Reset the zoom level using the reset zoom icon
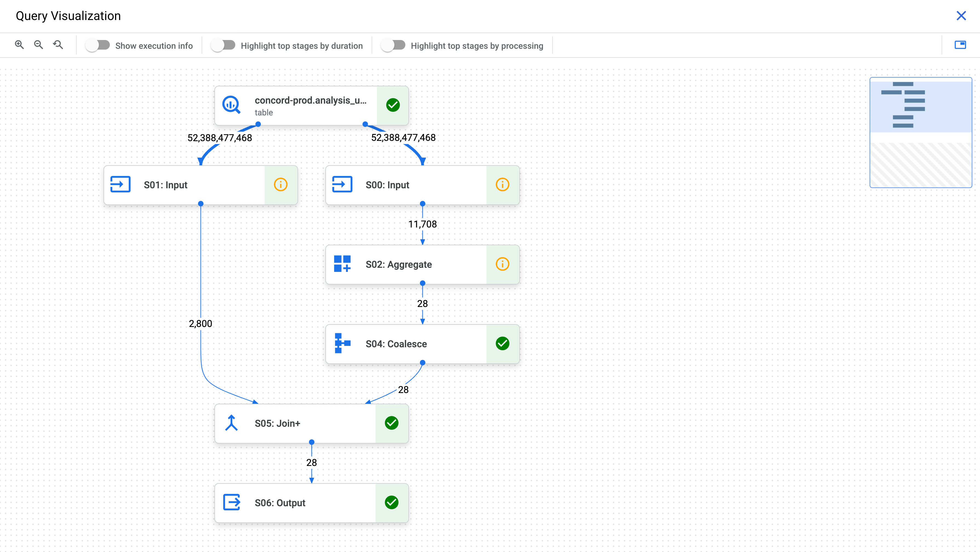This screenshot has height=552, width=980. coord(58,45)
